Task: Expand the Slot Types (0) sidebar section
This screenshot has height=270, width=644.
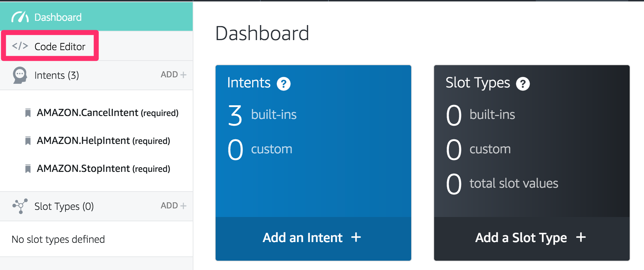Action: point(64,206)
